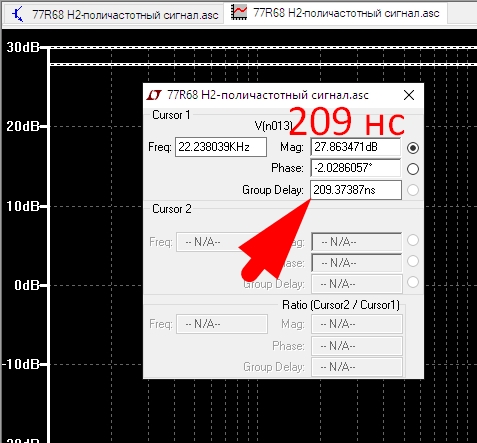
Task: Click Cursor 2 Group Delay N/A field
Action: (357, 284)
